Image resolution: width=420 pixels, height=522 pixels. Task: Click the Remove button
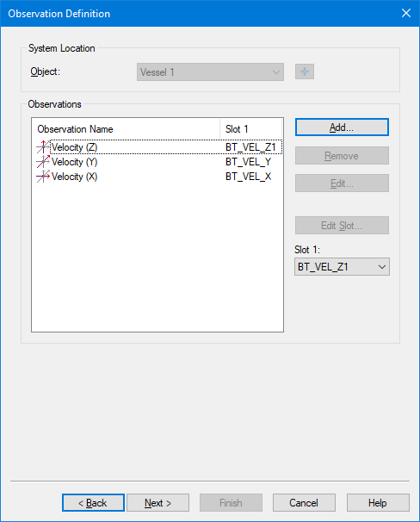point(342,156)
